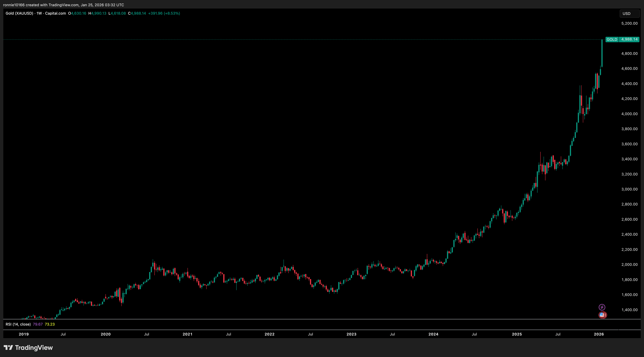Click the purple RSI value 79.67
The image size is (644, 357).
(x=38, y=324)
